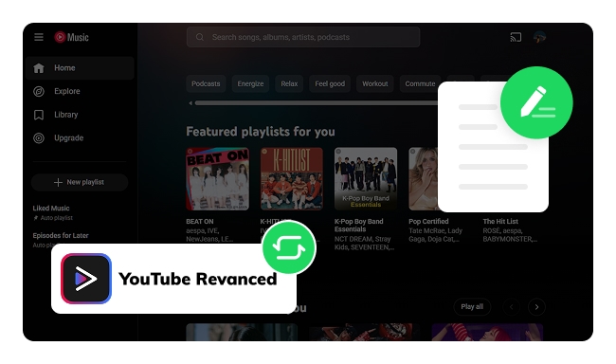Select the Relax chip
Image resolution: width=616 pixels, height=364 pixels.
(x=289, y=83)
